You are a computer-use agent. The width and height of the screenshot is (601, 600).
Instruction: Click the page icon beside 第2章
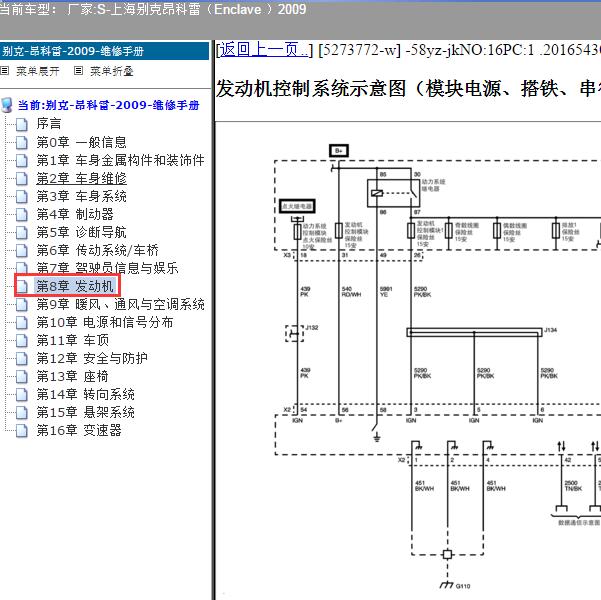(22, 178)
